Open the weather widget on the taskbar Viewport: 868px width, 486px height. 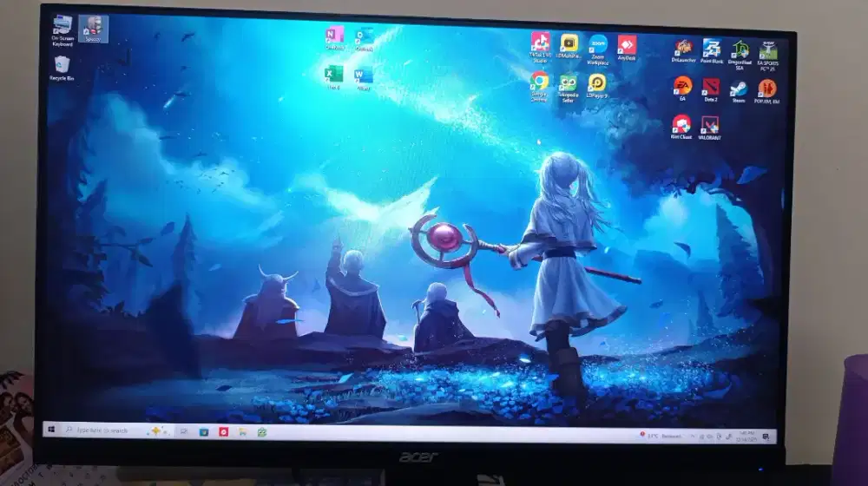tap(661, 437)
